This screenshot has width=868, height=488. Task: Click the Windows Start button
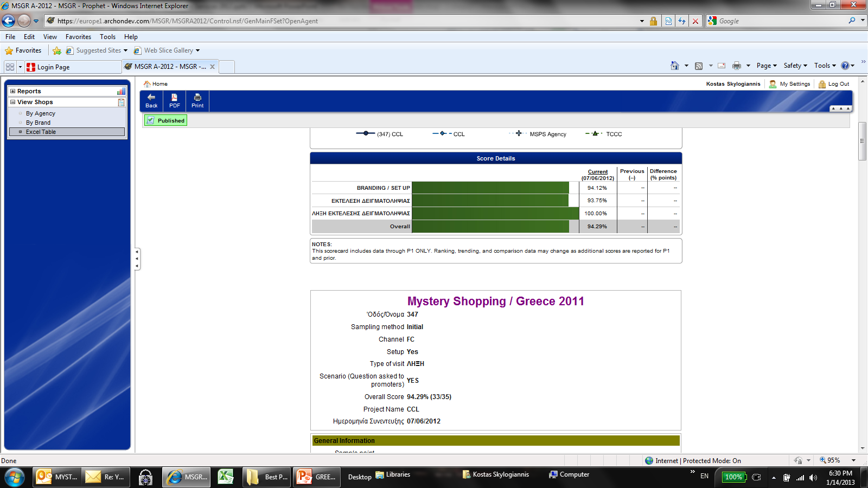(15, 477)
